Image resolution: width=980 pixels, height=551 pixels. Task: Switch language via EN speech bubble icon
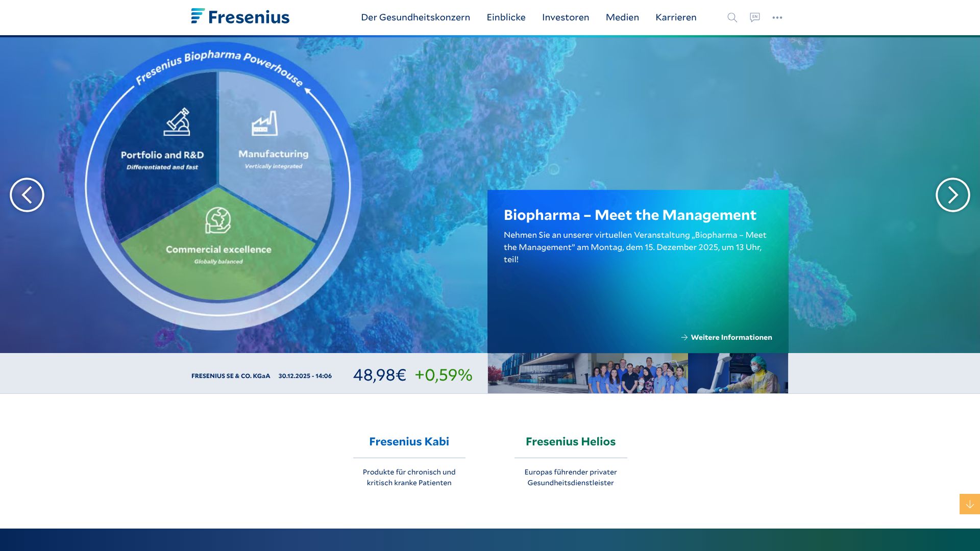point(754,17)
